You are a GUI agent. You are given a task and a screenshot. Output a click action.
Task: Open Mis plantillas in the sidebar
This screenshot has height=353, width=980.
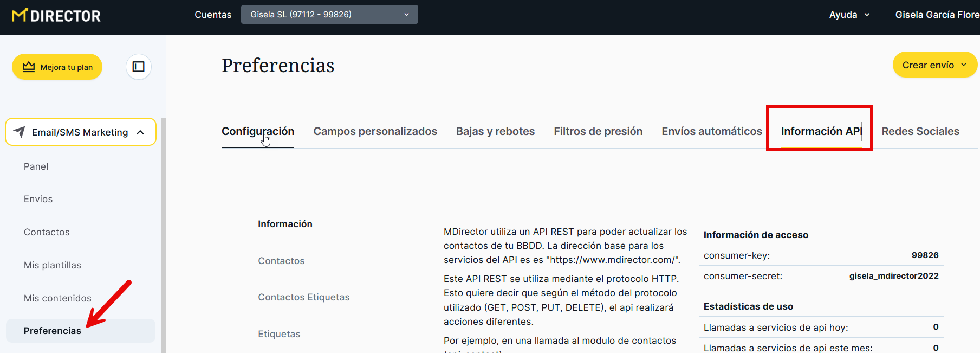[x=52, y=265]
